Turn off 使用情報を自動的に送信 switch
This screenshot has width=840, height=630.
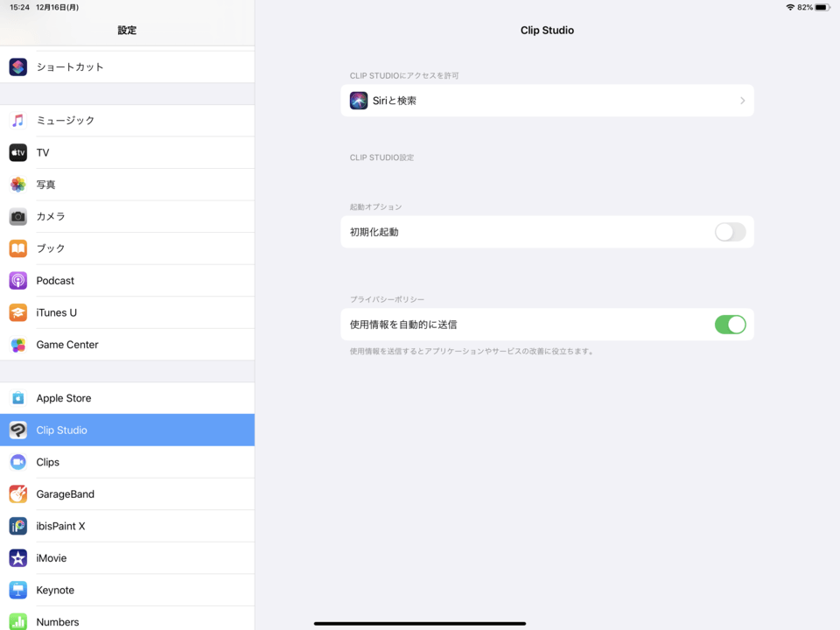pyautogui.click(x=730, y=325)
